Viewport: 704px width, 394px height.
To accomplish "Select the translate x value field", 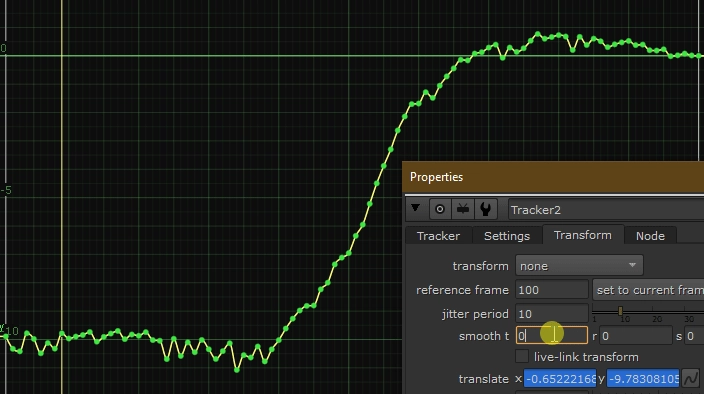I will click(x=560, y=379).
